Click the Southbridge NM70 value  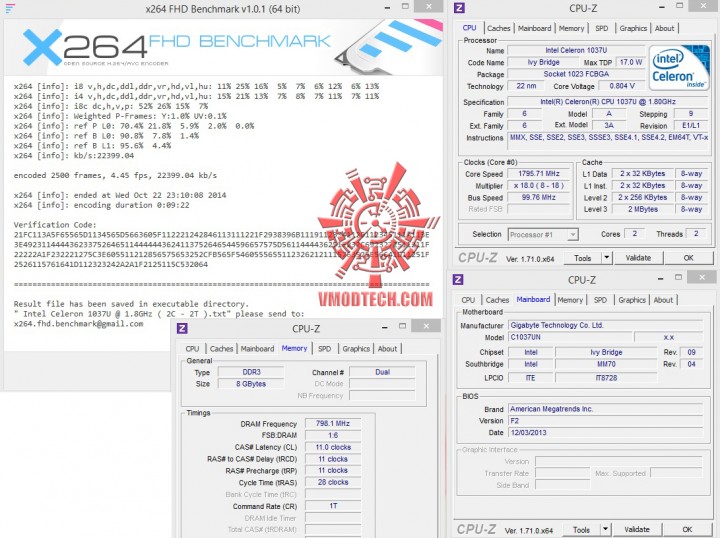coord(606,364)
